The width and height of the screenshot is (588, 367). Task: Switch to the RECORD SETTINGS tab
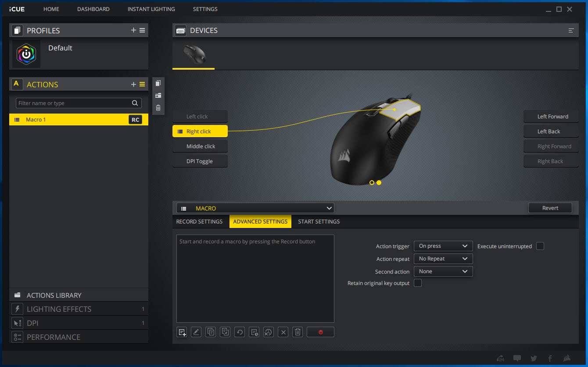(x=199, y=221)
